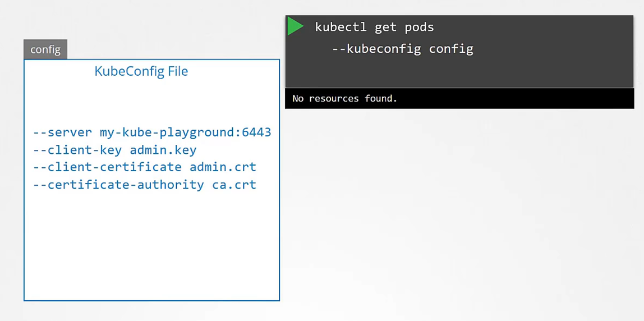Click empty area inside KubeConfig box
Viewport: 644px width, 321px height.
[x=152, y=246]
